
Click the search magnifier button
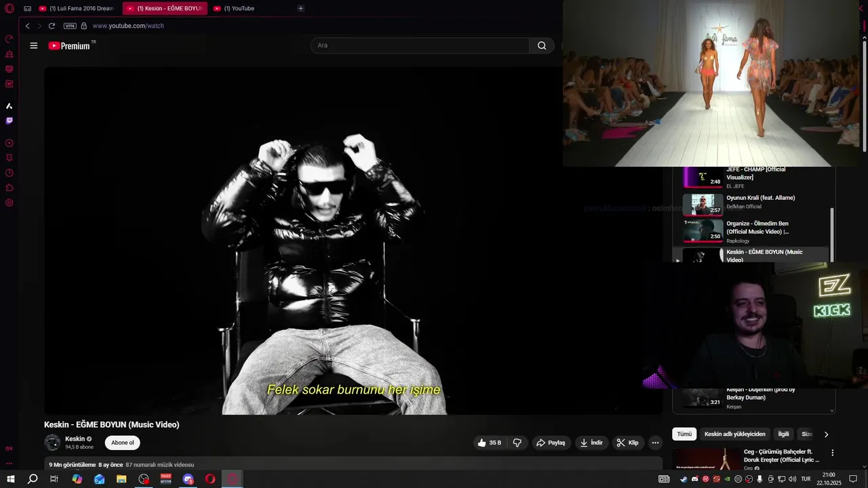(x=542, y=45)
